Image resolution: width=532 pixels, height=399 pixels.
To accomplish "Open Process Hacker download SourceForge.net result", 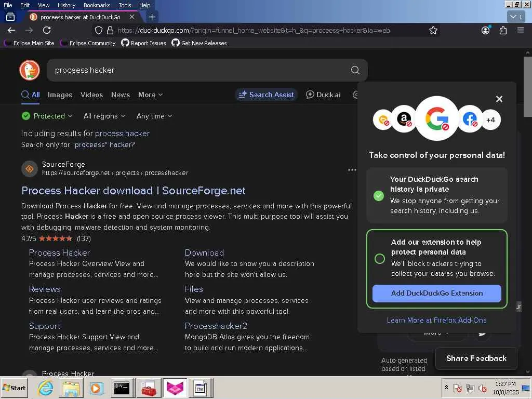I will click(x=134, y=191).
